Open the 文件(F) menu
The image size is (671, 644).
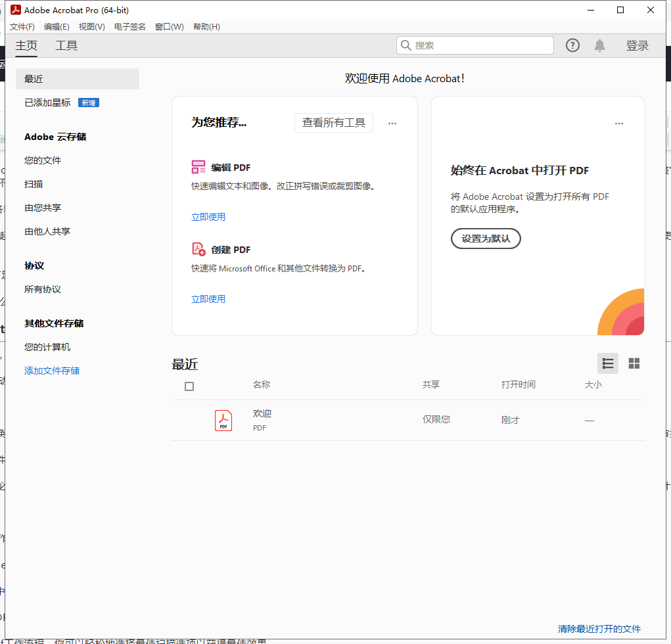click(x=22, y=26)
